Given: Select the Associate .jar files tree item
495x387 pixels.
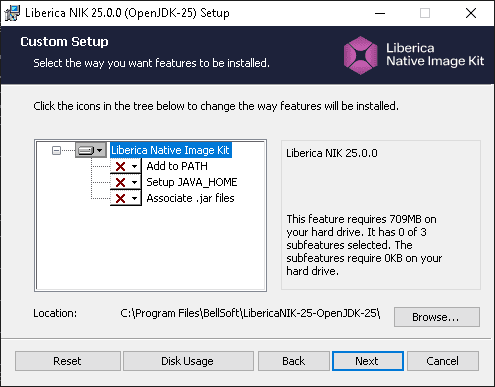Looking at the screenshot, I should point(190,198).
